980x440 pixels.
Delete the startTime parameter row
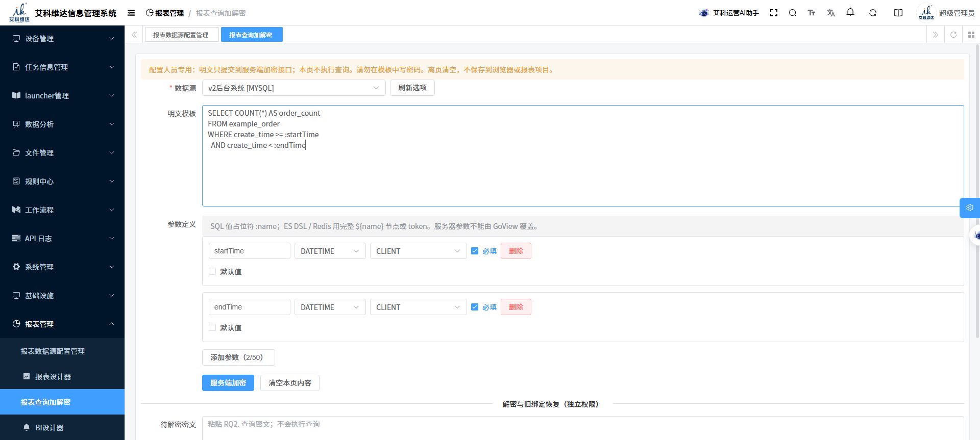(516, 251)
